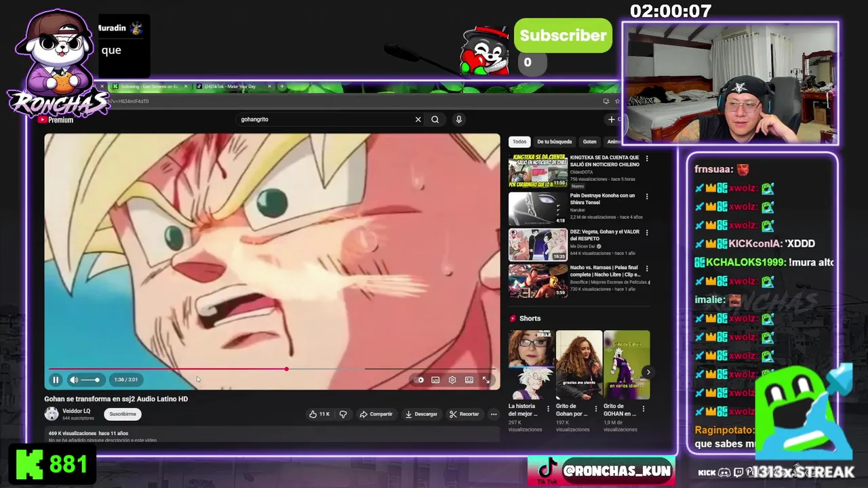Run the search with the magnifier icon
The height and width of the screenshot is (488, 868).
pyautogui.click(x=435, y=119)
